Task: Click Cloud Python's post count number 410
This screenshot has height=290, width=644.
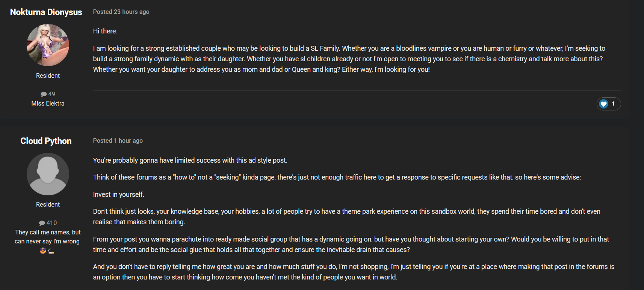Action: (x=52, y=223)
